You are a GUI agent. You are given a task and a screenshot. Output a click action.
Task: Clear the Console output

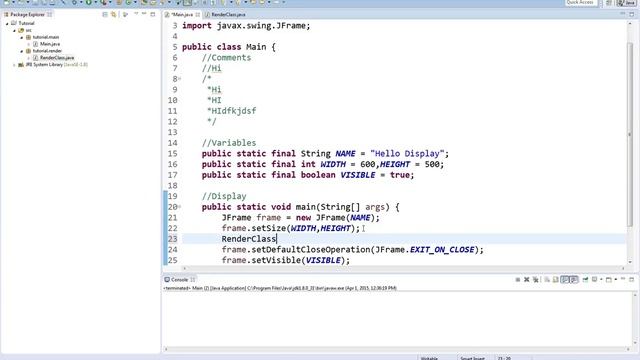pos(547,280)
